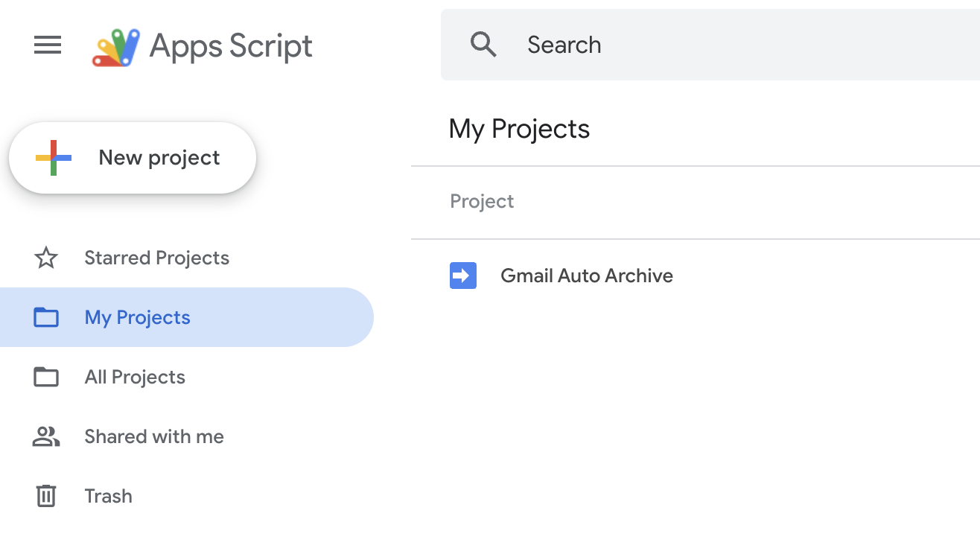
Task: Click the trash bin icon in sidebar
Action: click(46, 496)
